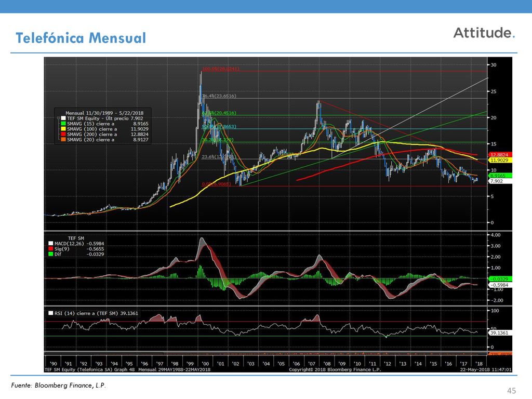Click 'RSI (14) cierre a (TEF SM) 39.1361' label
532x399 pixels.
point(96,313)
